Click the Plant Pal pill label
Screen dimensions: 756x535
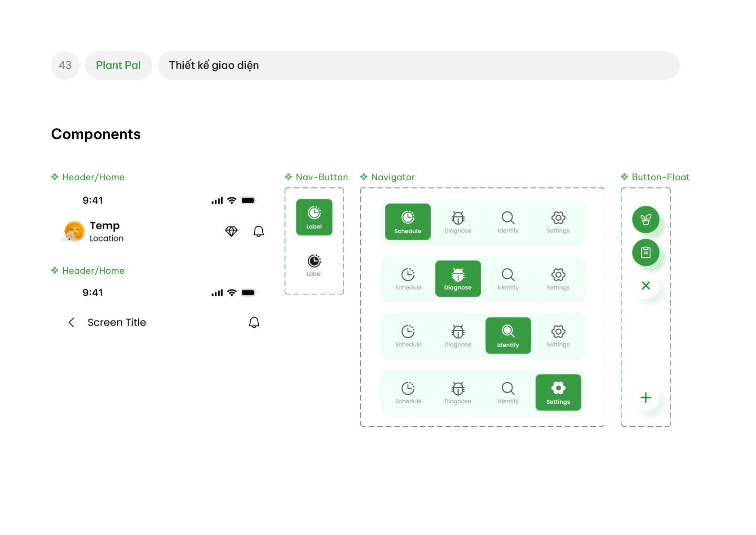click(119, 65)
